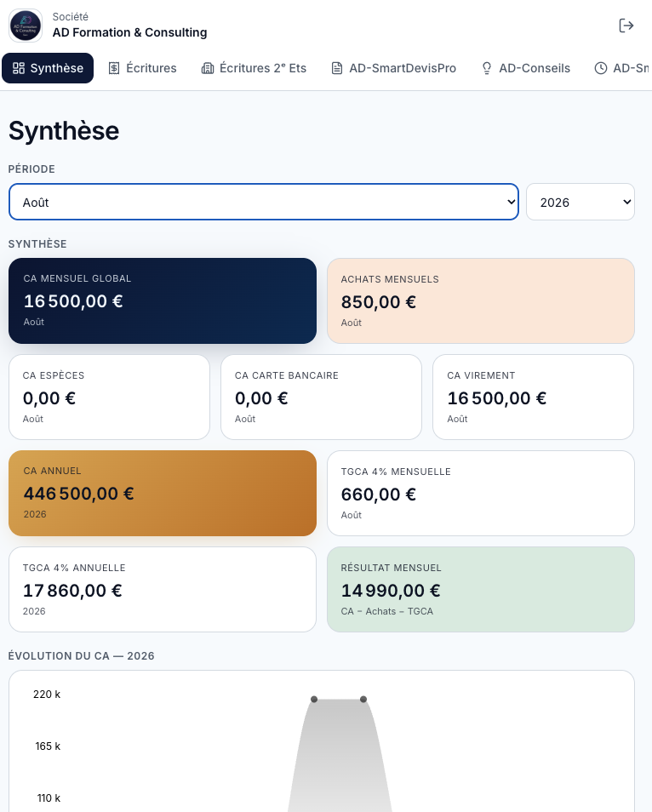Switch to the Écritures tab
Image resolution: width=652 pixels, height=812 pixels.
pos(142,68)
